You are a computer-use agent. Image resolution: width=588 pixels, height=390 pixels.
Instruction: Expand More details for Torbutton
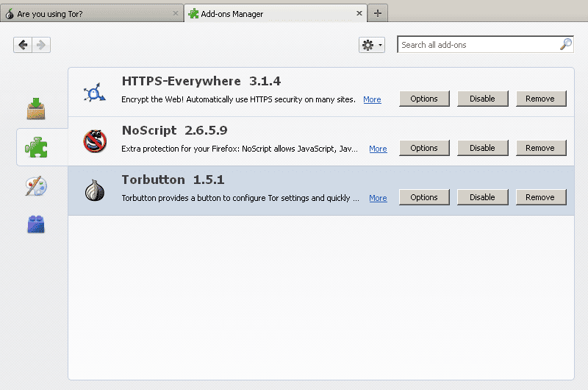pos(378,198)
